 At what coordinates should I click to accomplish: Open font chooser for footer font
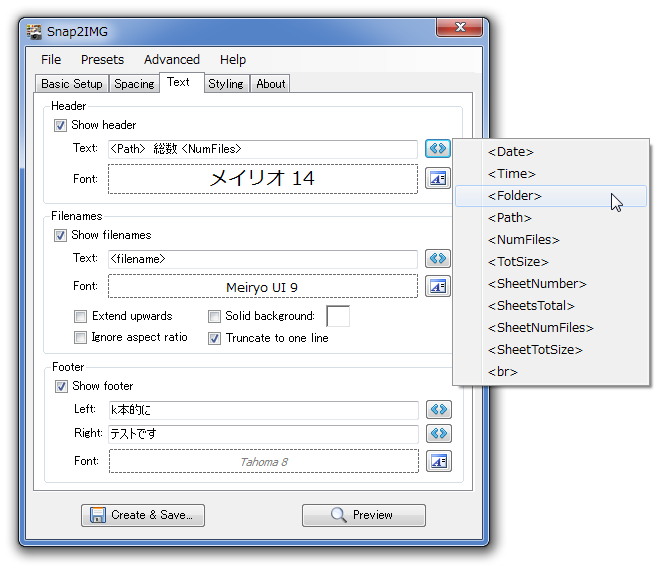coord(439,461)
